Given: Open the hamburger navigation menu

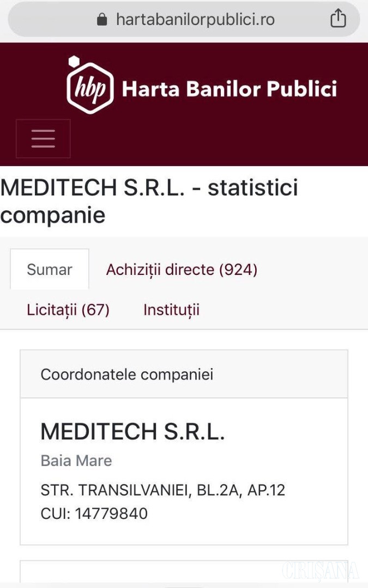Looking at the screenshot, I should click(x=43, y=138).
